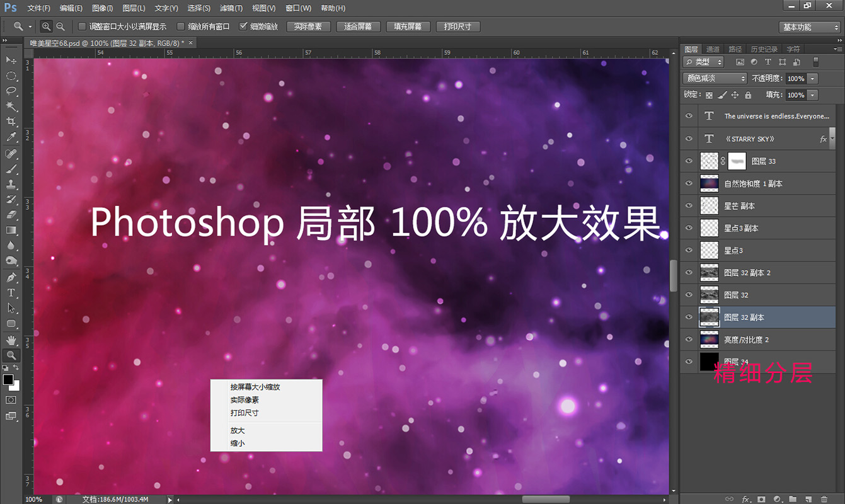Toggle visibility of 亮度/对比度 2 layer
This screenshot has height=504, width=845.
pyautogui.click(x=689, y=340)
